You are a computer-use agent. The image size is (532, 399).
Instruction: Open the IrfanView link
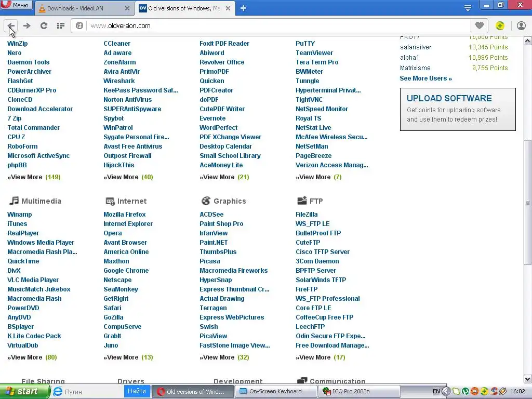(214, 233)
